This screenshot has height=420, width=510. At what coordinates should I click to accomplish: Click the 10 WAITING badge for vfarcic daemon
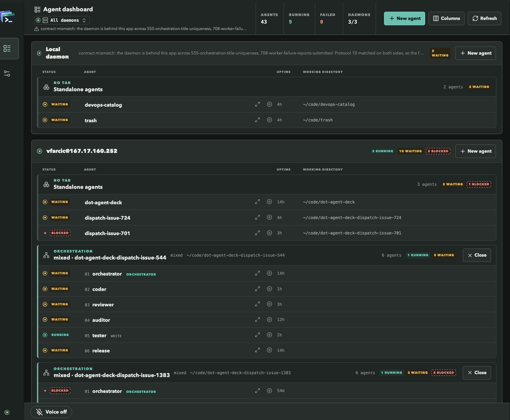tap(410, 151)
